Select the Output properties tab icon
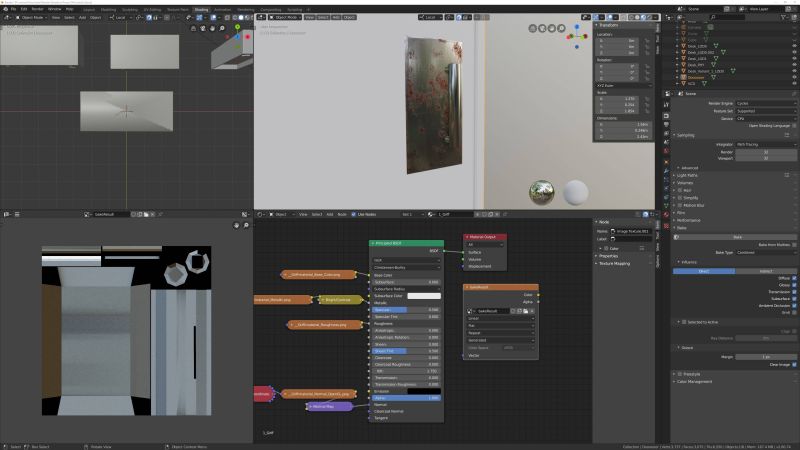800x450 pixels. click(666, 125)
